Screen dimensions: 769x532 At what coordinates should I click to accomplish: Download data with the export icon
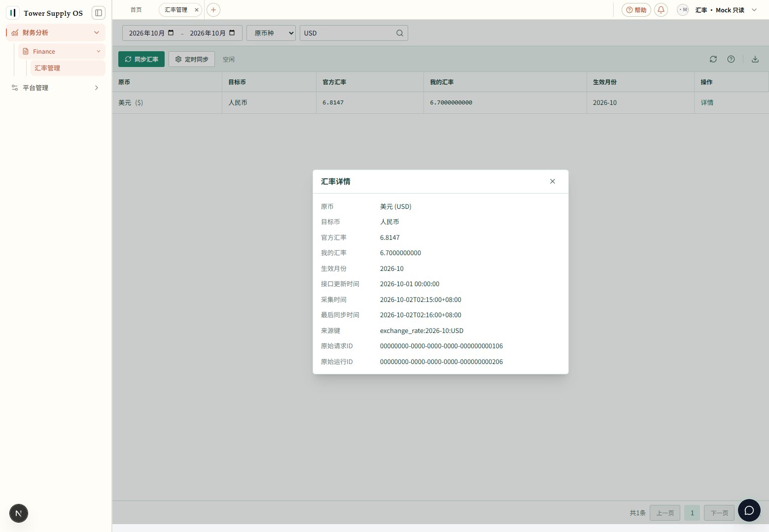click(x=755, y=59)
